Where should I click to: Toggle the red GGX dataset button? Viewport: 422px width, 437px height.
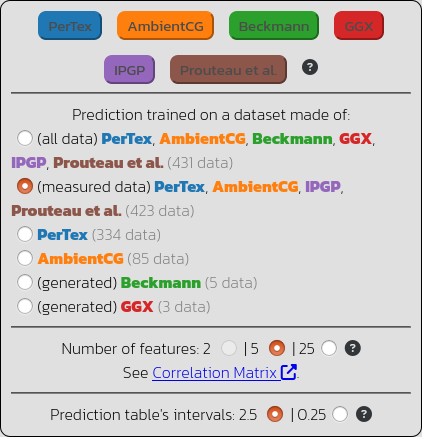click(359, 26)
